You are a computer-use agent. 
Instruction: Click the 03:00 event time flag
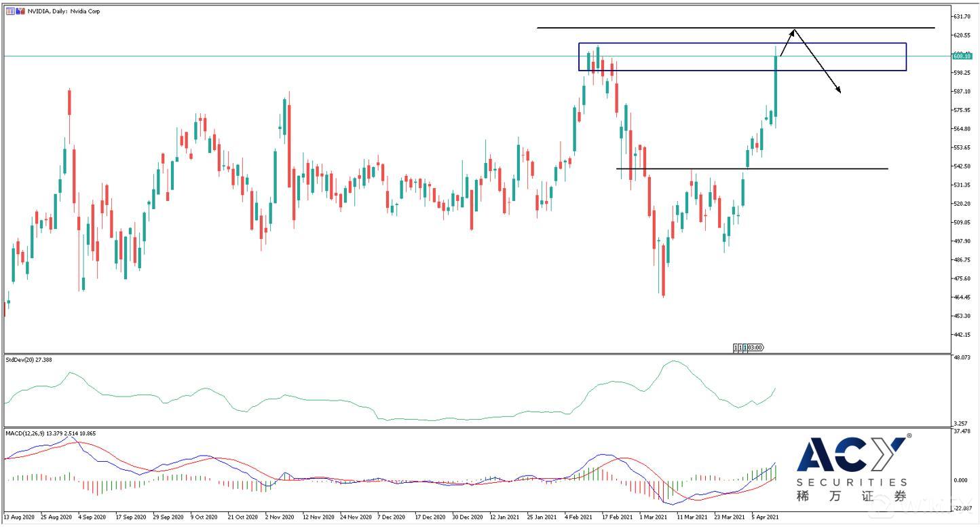point(755,348)
